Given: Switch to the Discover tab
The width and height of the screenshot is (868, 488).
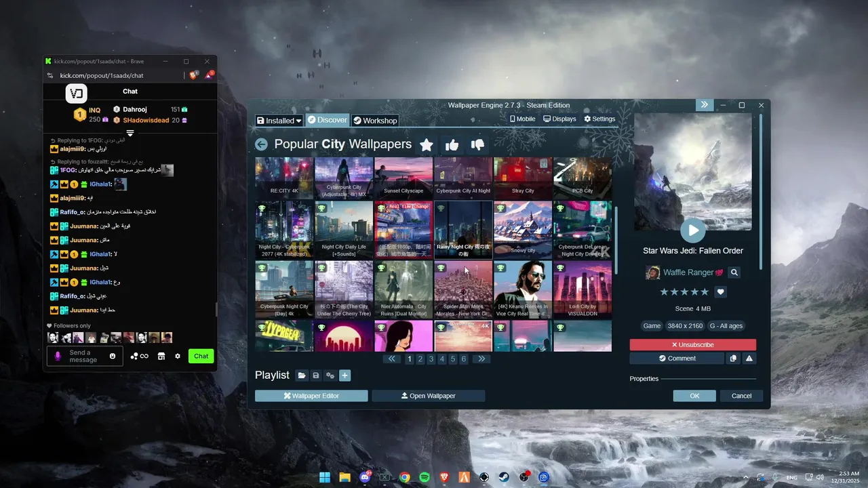Looking at the screenshot, I should point(328,120).
